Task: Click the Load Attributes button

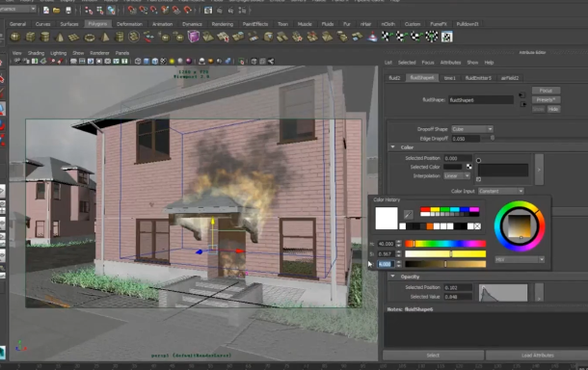Action: click(537, 355)
